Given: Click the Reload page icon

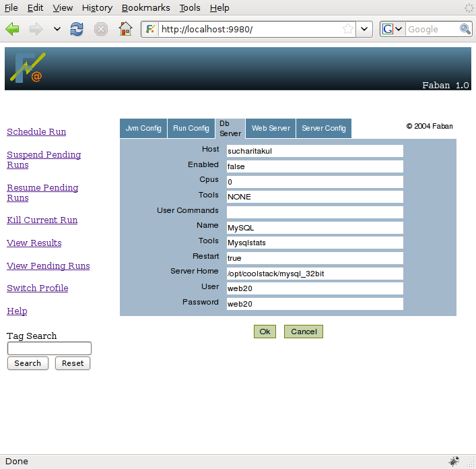Looking at the screenshot, I should 77,29.
